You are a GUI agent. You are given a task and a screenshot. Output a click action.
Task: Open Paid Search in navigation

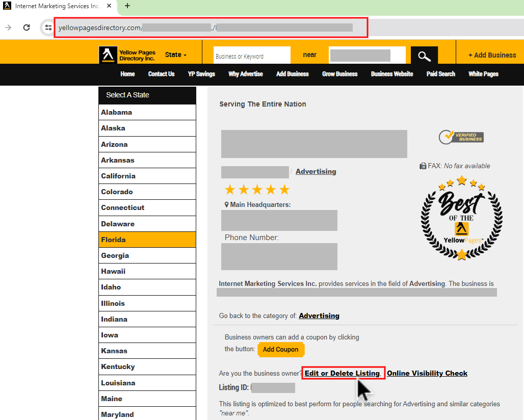(441, 74)
